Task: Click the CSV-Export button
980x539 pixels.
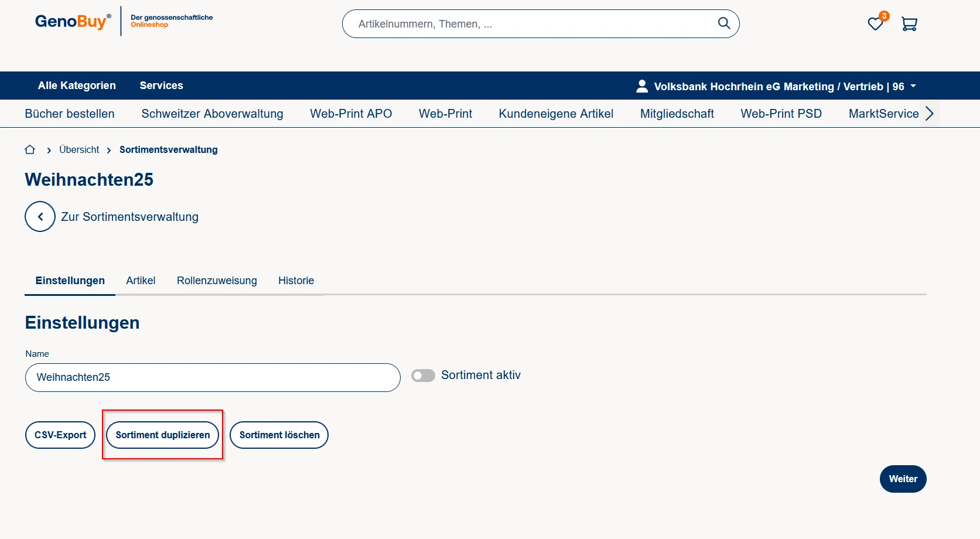Action: point(60,435)
